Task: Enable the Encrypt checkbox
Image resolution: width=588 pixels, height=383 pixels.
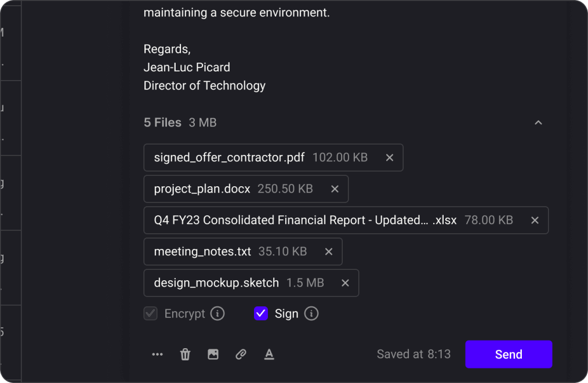Action: pyautogui.click(x=150, y=313)
